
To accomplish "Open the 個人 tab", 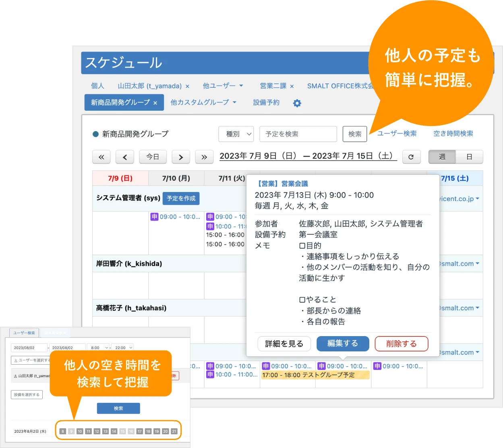I will pos(97,86).
